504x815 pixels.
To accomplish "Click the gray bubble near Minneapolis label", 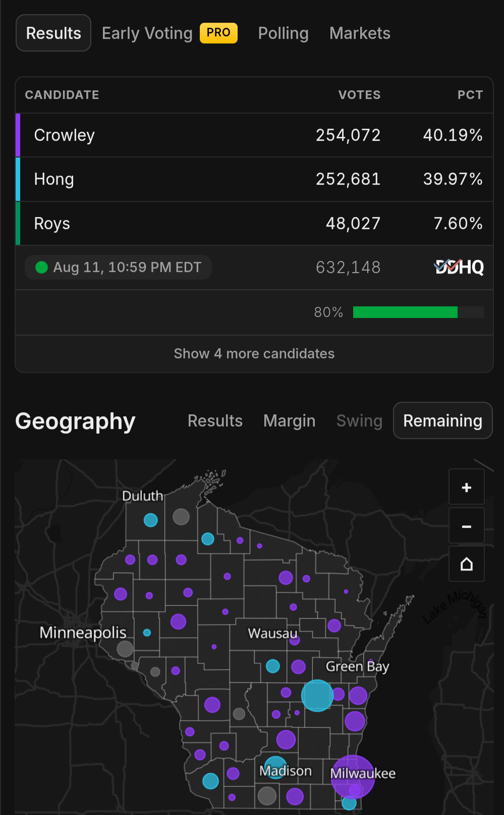I will (x=125, y=649).
